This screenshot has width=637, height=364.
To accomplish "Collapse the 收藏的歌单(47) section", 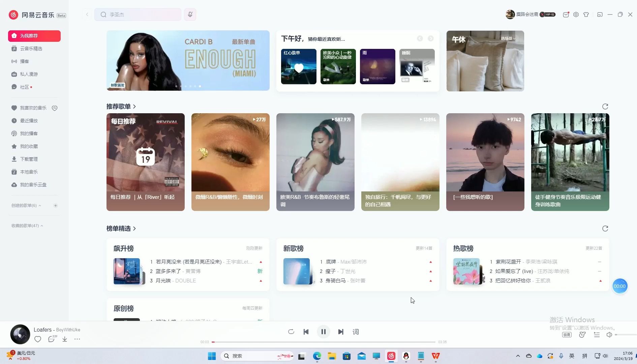I will (x=27, y=226).
